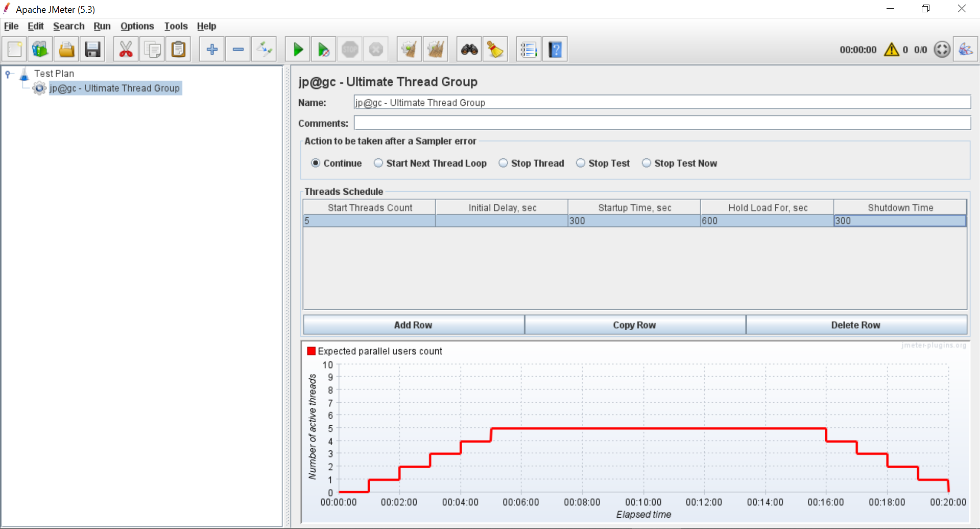Start the test with green play icon
980x529 pixels.
point(298,50)
